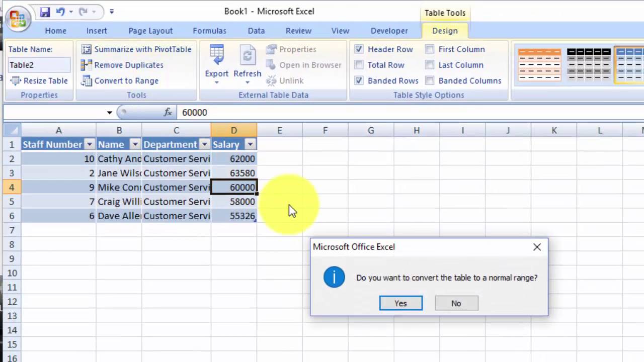Switch to the Formulas tab
Screen dimensions: 644x362
coord(209,31)
